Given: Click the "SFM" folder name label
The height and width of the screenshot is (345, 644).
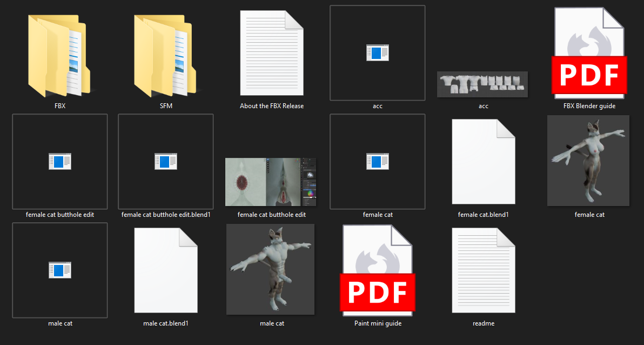Looking at the screenshot, I should [166, 105].
